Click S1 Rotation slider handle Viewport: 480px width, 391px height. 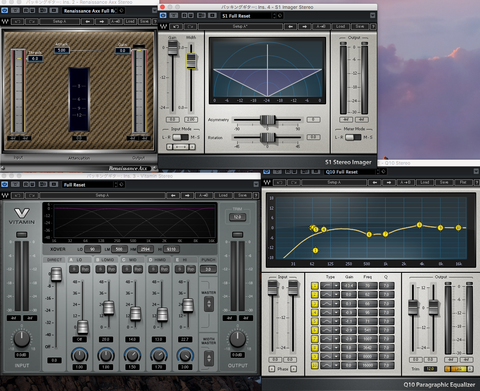[x=267, y=137]
